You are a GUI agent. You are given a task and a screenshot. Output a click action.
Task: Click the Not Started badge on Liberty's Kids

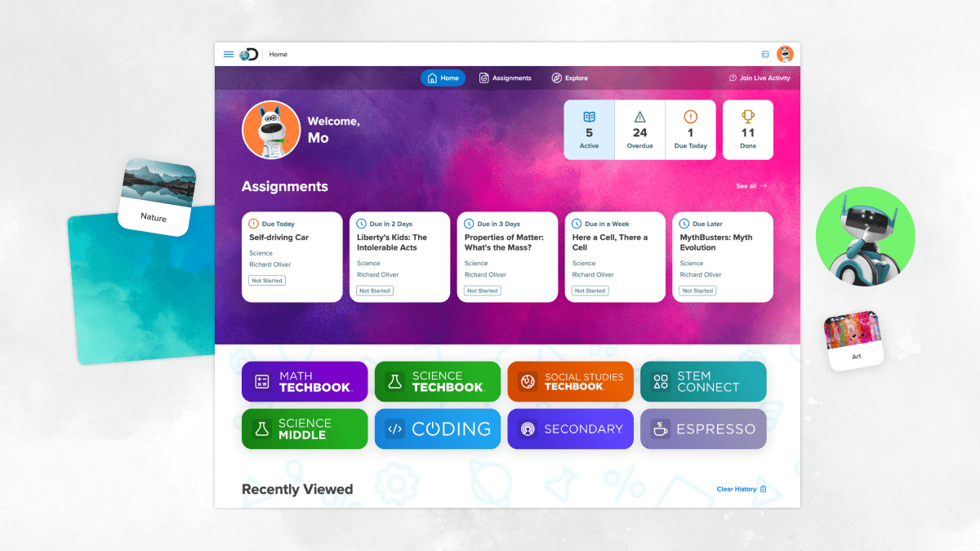[375, 291]
